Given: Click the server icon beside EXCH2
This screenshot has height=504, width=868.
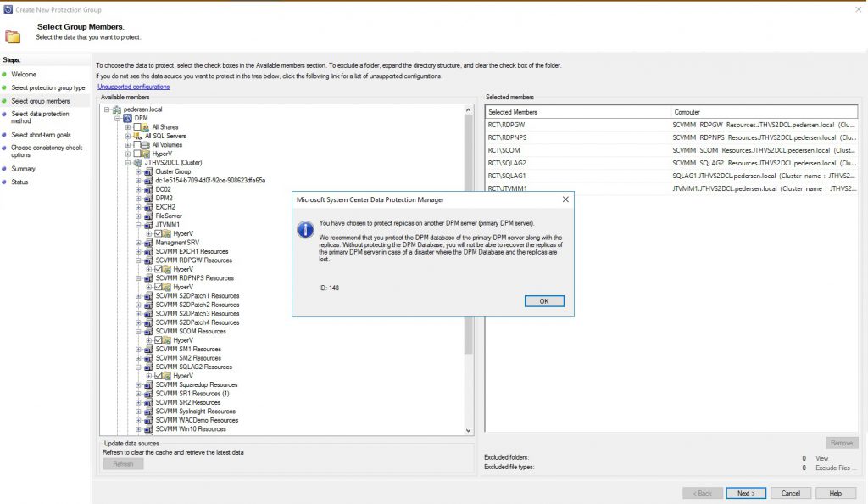Looking at the screenshot, I should coord(148,207).
